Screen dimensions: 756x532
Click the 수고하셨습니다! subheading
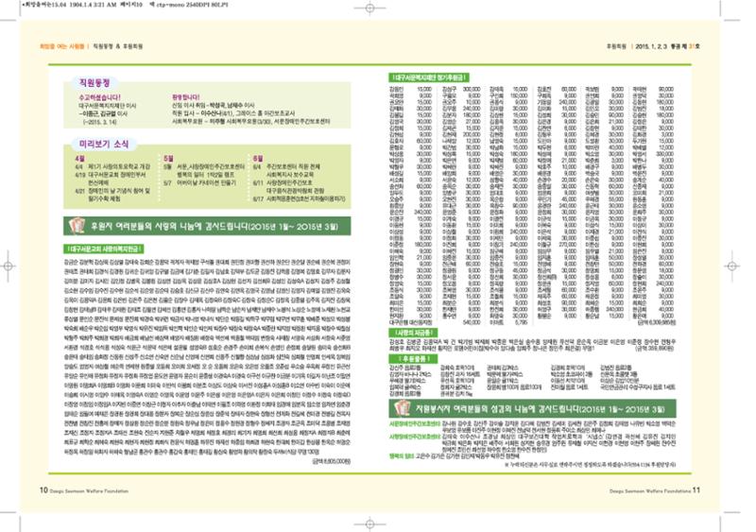pos(100,97)
